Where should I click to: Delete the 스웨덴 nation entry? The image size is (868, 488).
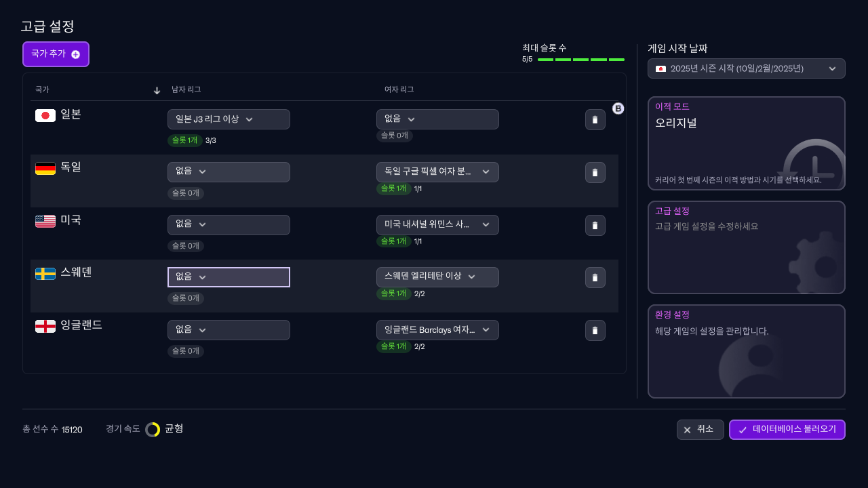(595, 277)
